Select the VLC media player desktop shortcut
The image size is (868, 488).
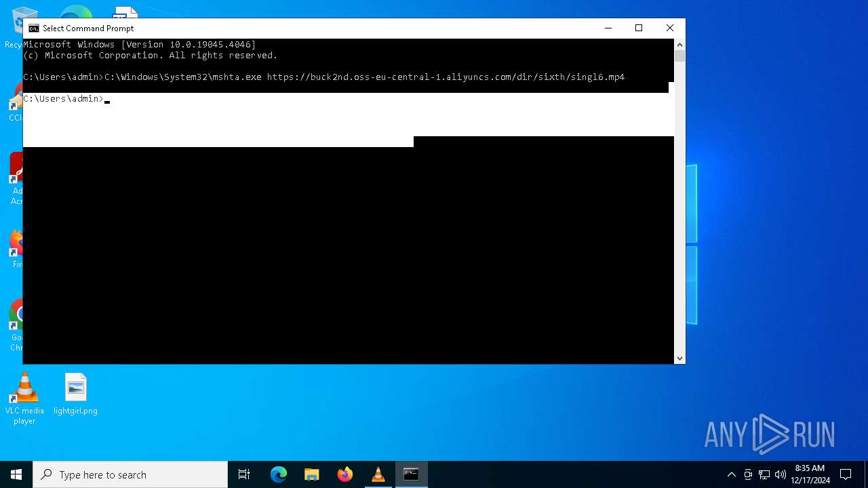[24, 399]
